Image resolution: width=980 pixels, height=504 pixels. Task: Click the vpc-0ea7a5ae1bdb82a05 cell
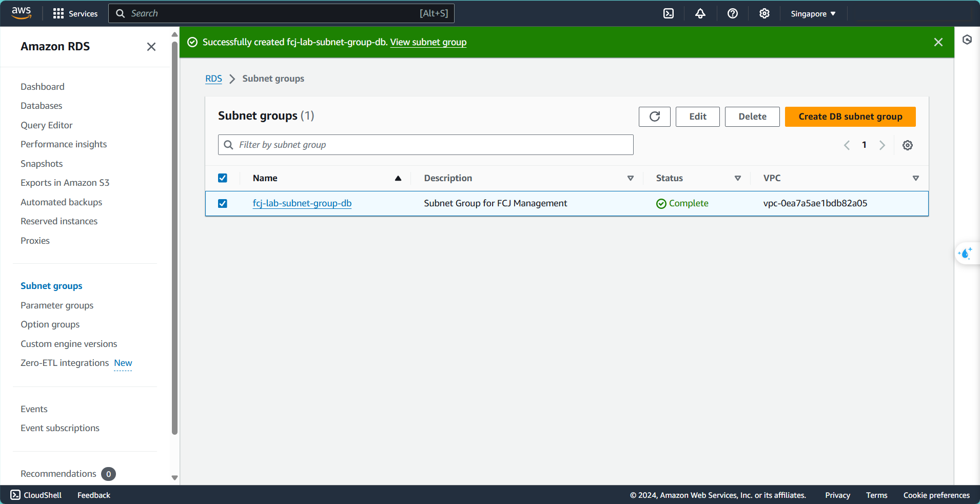point(815,203)
